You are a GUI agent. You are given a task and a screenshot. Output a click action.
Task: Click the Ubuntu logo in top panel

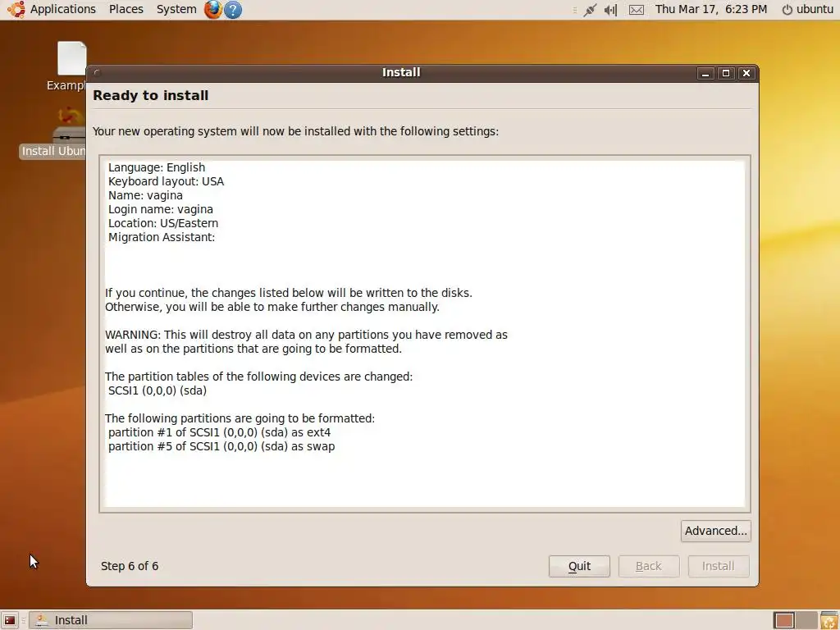tap(16, 9)
